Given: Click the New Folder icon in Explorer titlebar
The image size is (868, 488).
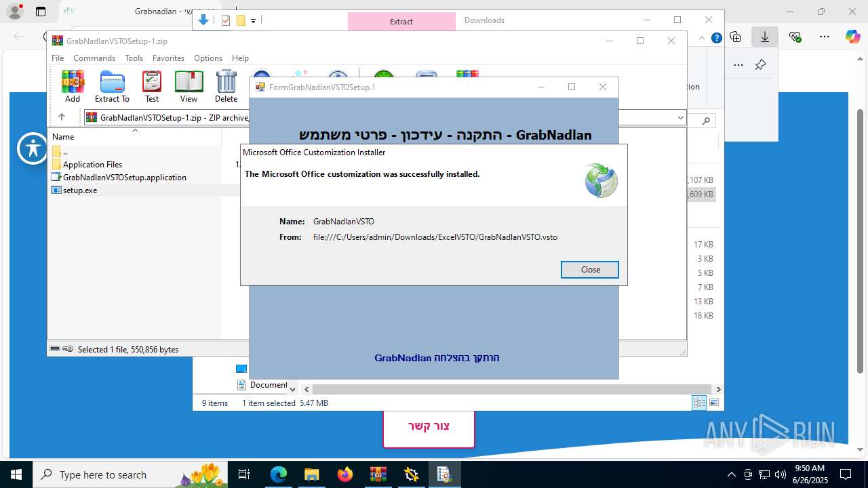Looking at the screenshot, I should (241, 20).
